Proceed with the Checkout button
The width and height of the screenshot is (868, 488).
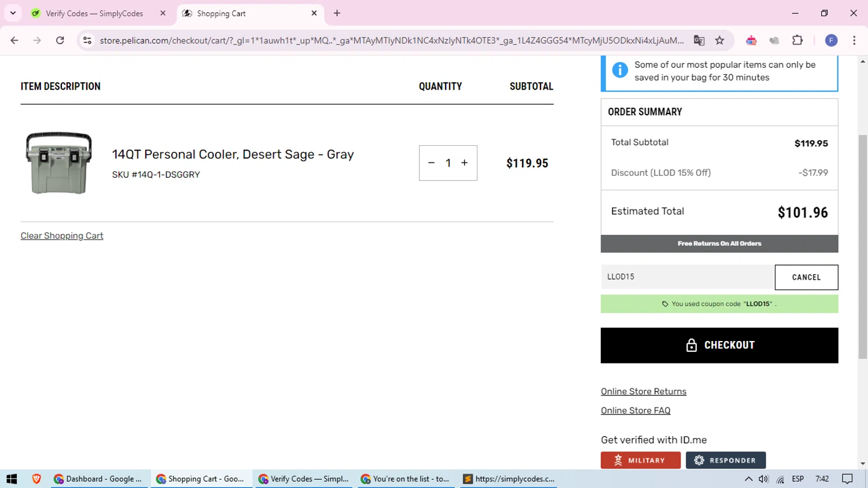point(719,346)
